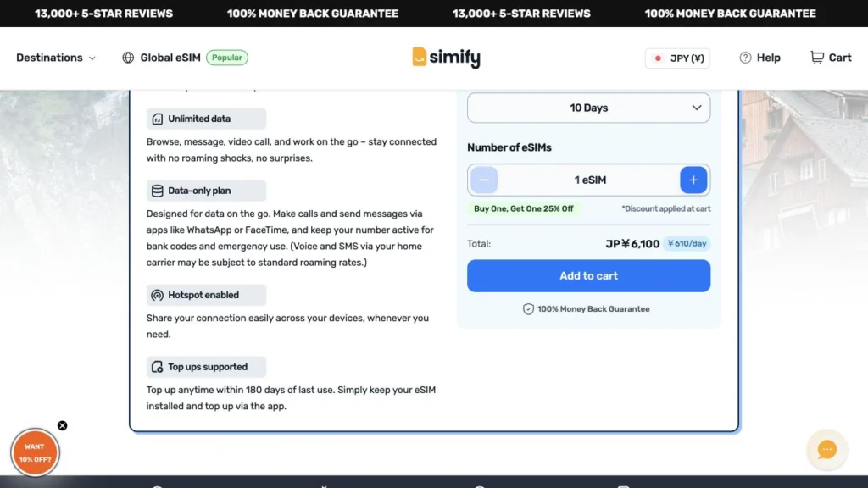Decrease number of eSIMs with minus
Image resolution: width=868 pixels, height=488 pixels.
[x=484, y=180]
